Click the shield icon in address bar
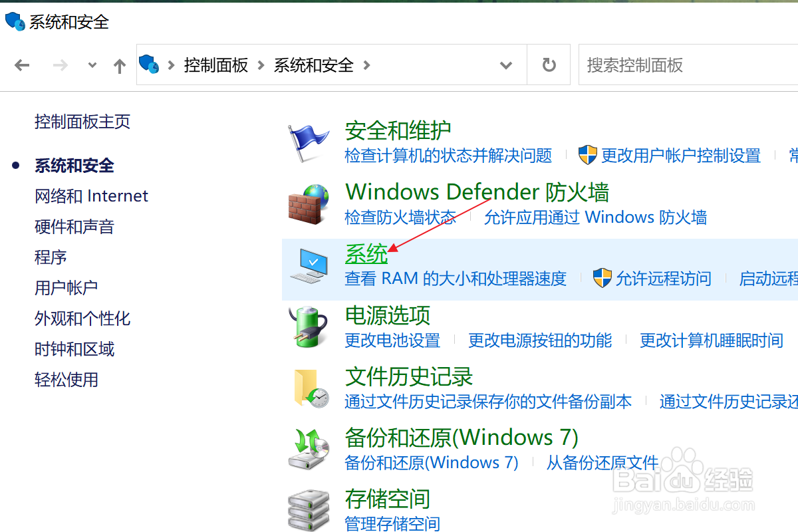This screenshot has height=532, width=798. point(149,65)
